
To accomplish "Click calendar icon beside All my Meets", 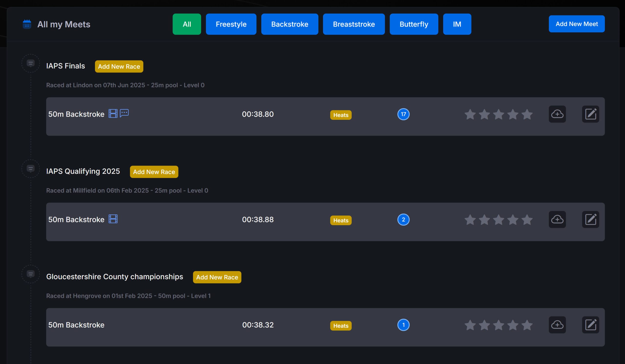I will (27, 24).
